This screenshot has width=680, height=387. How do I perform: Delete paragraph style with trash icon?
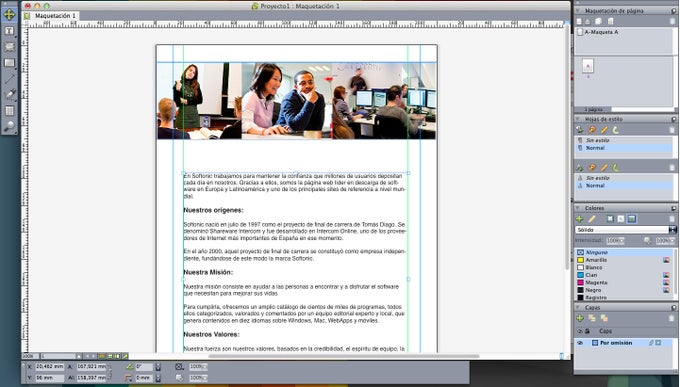point(672,130)
